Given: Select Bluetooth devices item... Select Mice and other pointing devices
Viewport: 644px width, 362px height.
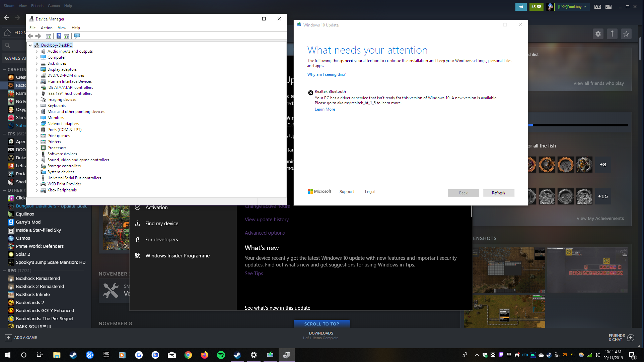Looking at the screenshot, I should (x=76, y=112).
